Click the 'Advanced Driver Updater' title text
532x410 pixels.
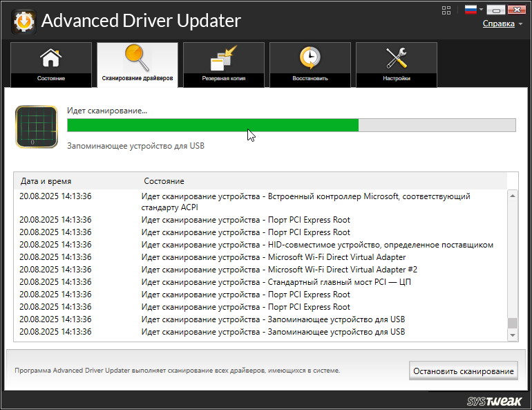pyautogui.click(x=141, y=21)
